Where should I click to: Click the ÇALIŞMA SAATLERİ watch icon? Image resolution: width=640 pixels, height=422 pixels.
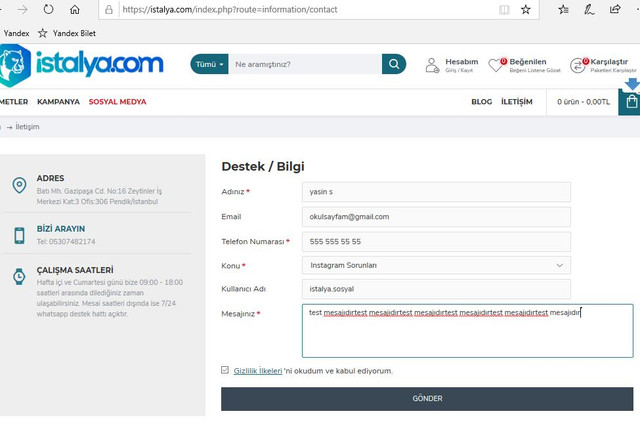[19, 276]
